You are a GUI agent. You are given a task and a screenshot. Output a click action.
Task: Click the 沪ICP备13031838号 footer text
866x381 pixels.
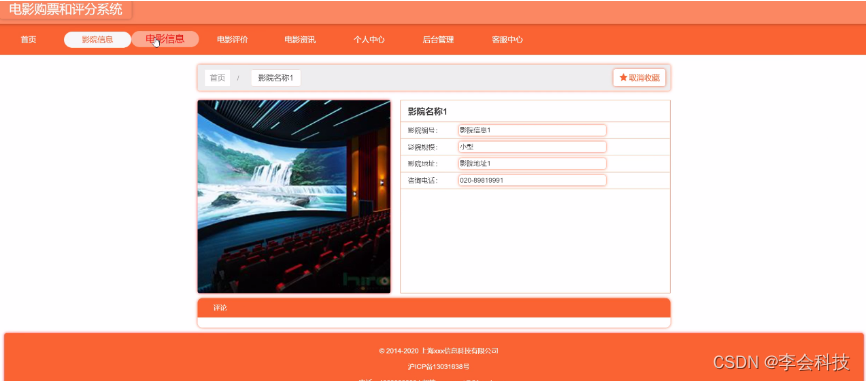(x=439, y=367)
